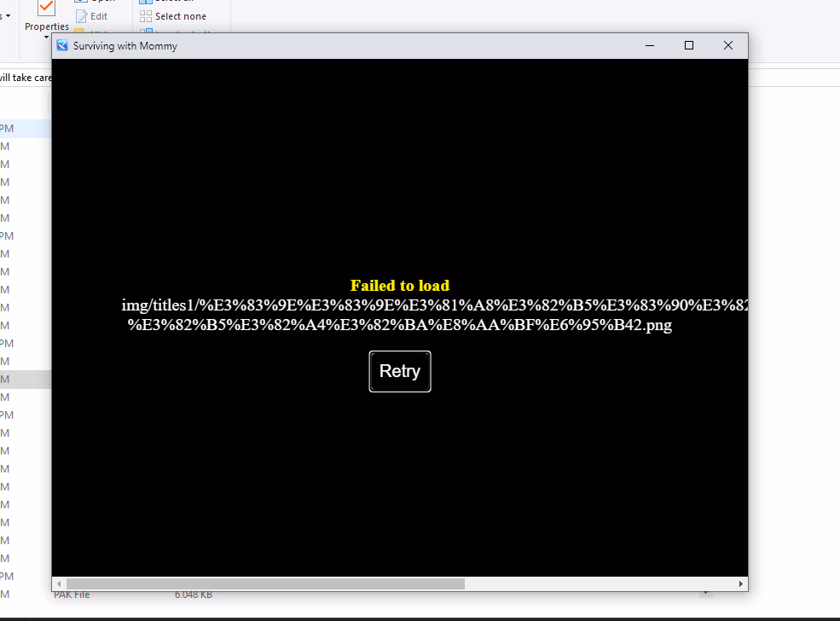Minimize the Surviving with Mommy window
The image size is (840, 621).
[x=650, y=45]
